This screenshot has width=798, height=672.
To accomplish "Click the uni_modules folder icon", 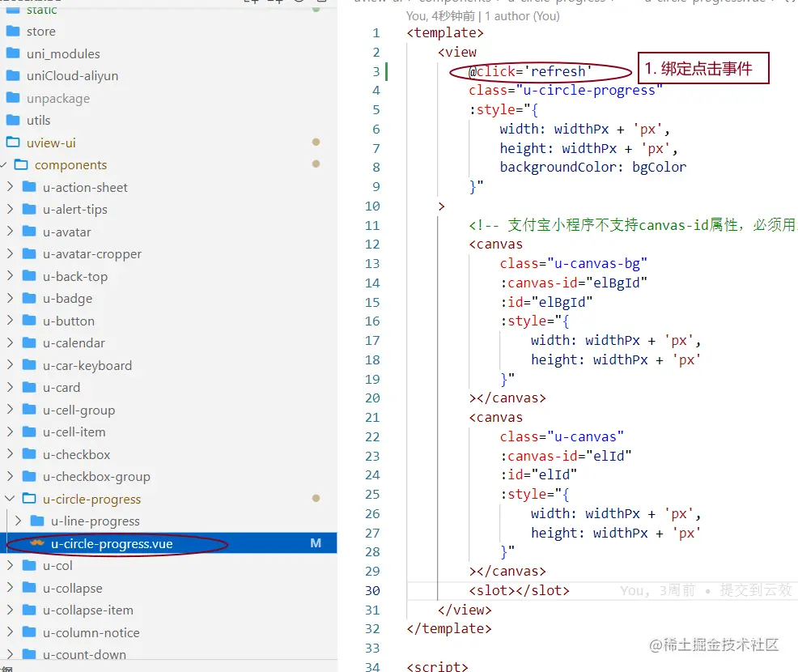I will pyautogui.click(x=13, y=53).
